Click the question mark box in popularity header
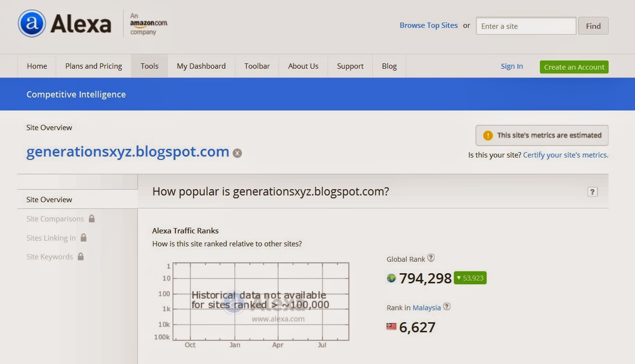Image resolution: width=635 pixels, height=364 pixels. 592,192
